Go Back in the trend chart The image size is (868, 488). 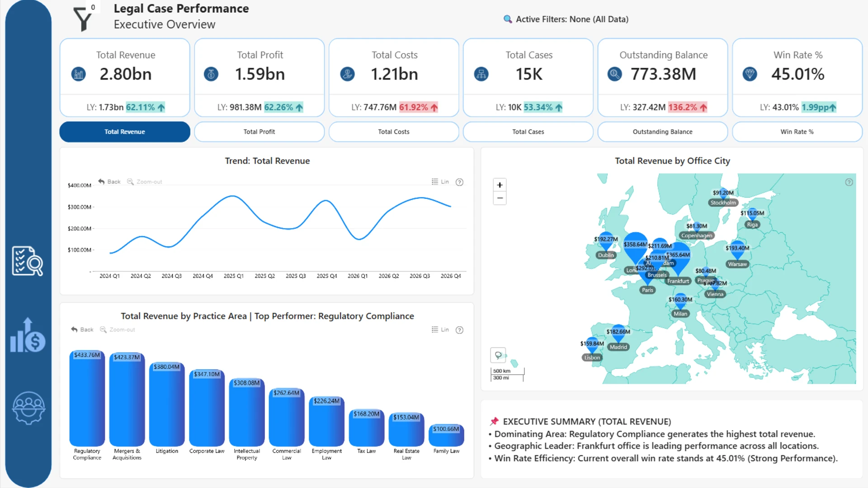click(x=109, y=182)
